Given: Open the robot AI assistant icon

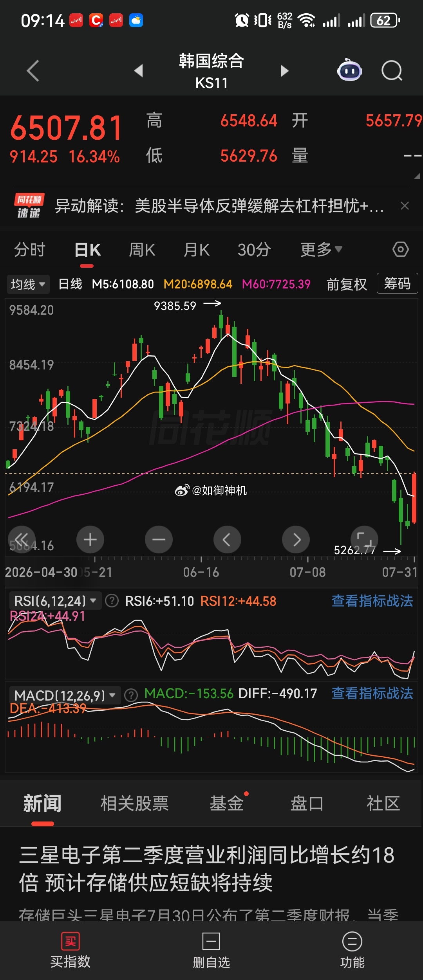Looking at the screenshot, I should click(x=350, y=70).
